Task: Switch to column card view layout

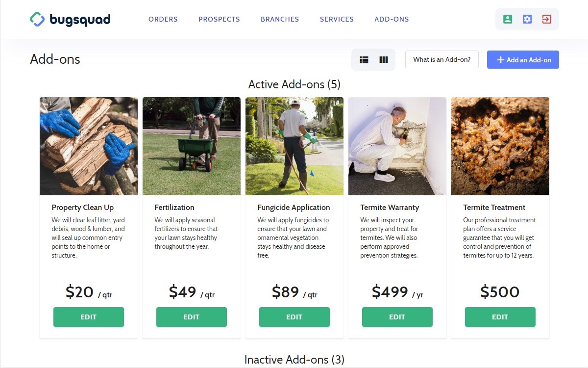Action: (384, 60)
